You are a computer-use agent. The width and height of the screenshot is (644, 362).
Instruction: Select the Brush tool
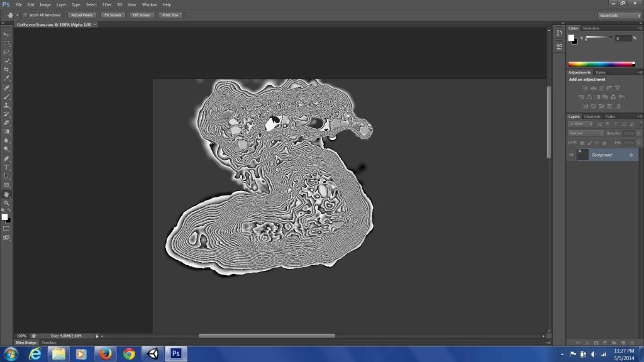pos(7,97)
